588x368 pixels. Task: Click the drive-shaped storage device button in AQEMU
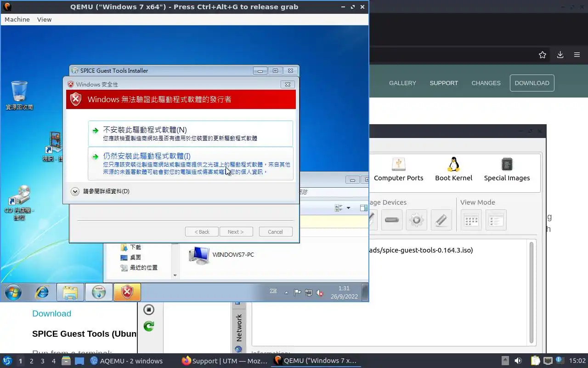pyautogui.click(x=391, y=220)
